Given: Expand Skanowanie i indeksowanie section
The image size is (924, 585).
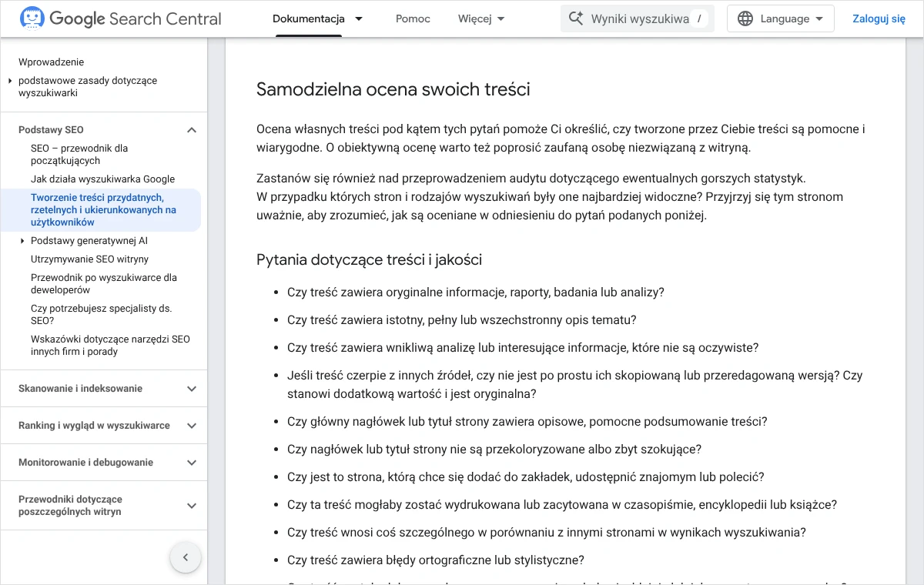Looking at the screenshot, I should pos(192,389).
